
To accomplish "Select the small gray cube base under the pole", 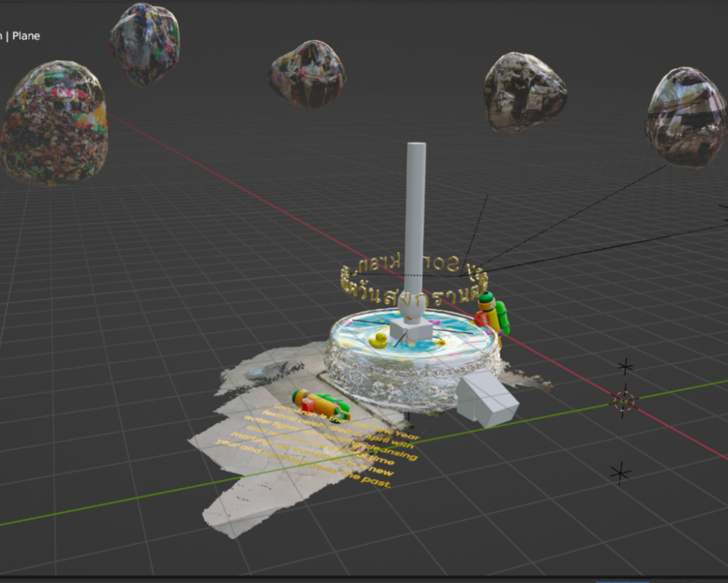I will (411, 331).
